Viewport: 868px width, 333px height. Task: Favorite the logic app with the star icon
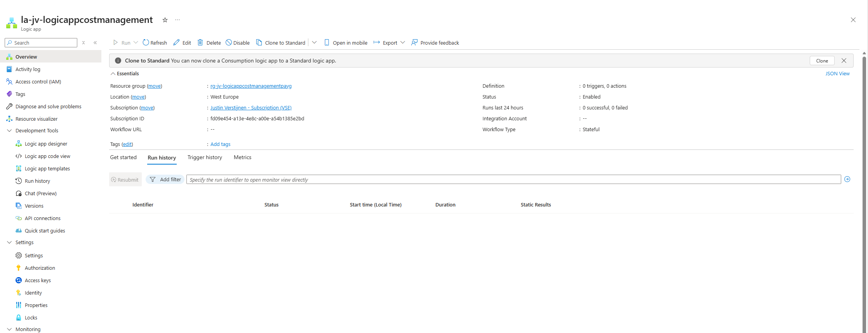click(x=165, y=20)
